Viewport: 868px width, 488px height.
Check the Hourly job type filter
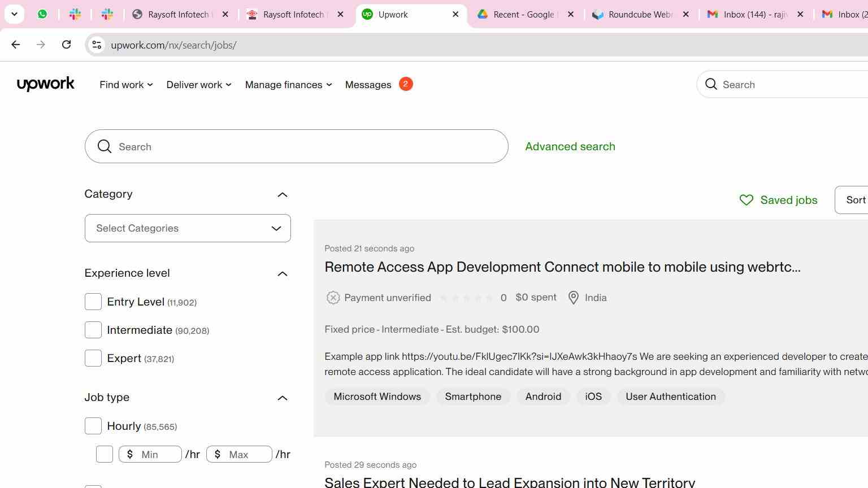pos(93,426)
